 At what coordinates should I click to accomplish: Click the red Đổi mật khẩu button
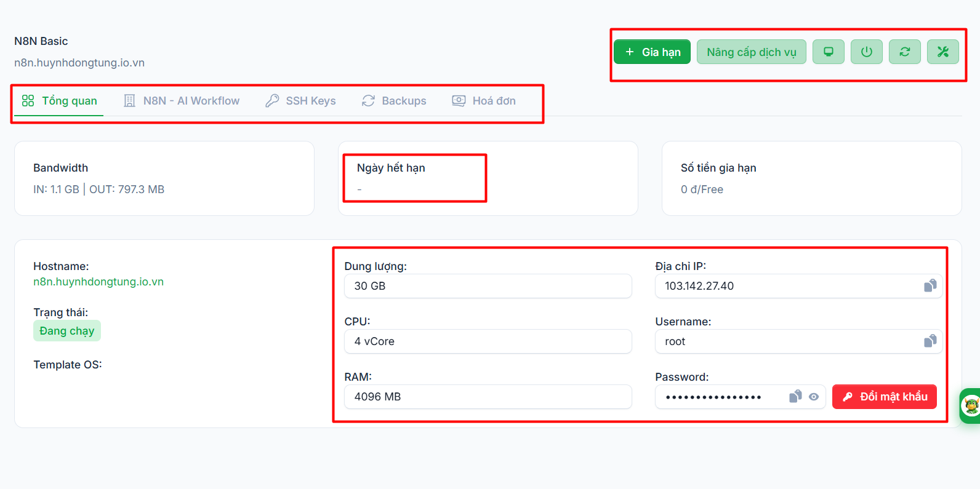tap(885, 397)
